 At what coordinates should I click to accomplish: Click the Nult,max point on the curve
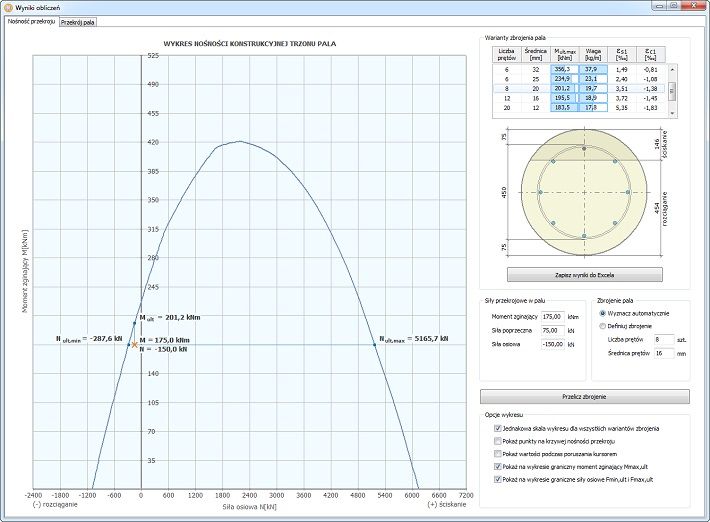[x=374, y=345]
